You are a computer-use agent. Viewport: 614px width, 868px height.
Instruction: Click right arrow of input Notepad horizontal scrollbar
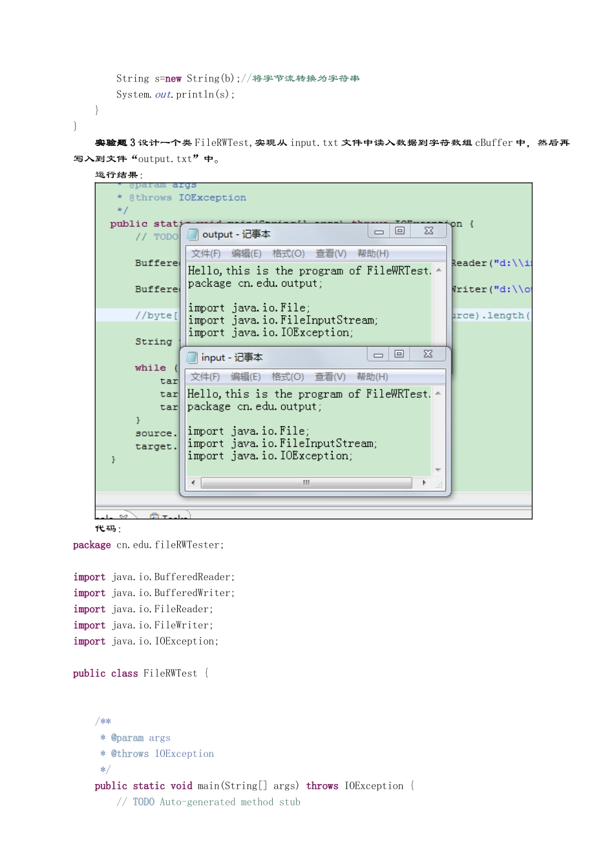(x=424, y=482)
